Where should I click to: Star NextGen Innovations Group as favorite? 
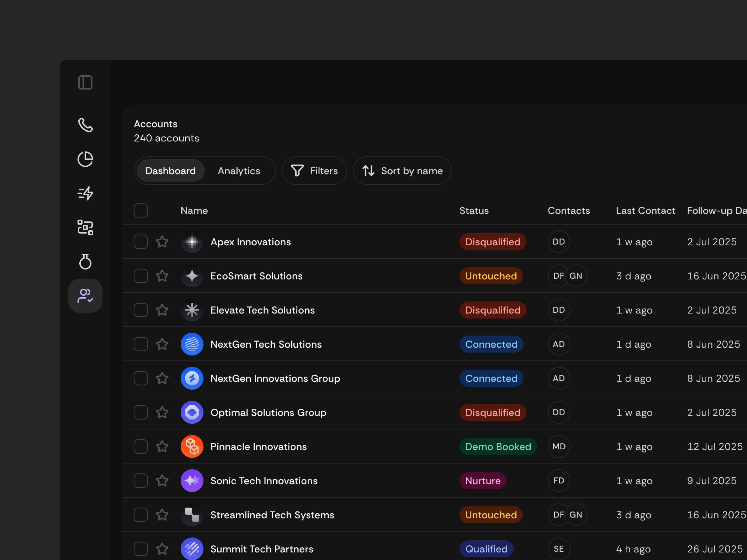point(162,378)
